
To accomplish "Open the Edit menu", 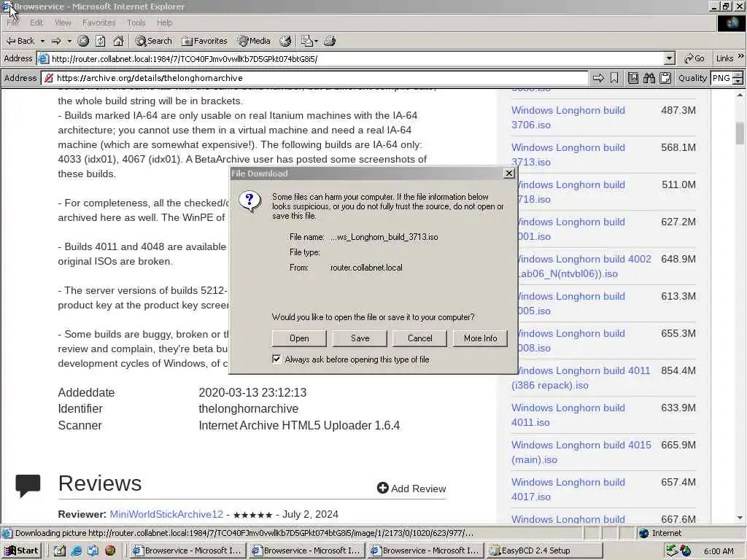I will click(x=36, y=23).
